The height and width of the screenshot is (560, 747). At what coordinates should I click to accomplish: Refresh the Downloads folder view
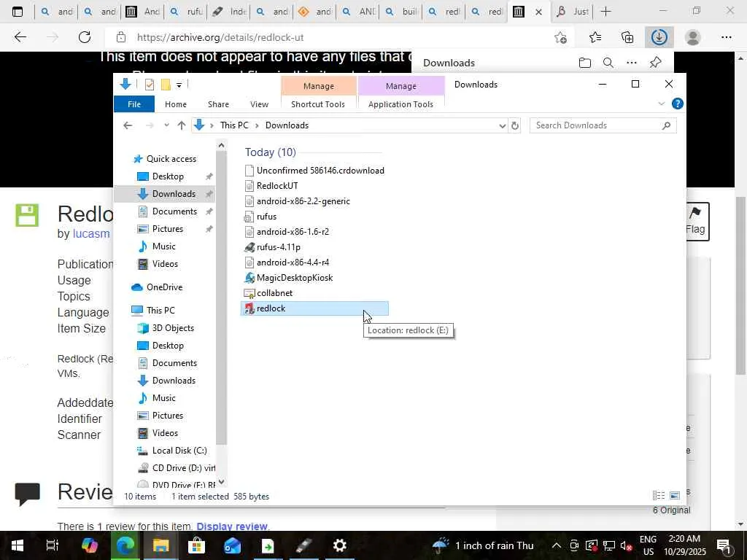[x=515, y=125]
